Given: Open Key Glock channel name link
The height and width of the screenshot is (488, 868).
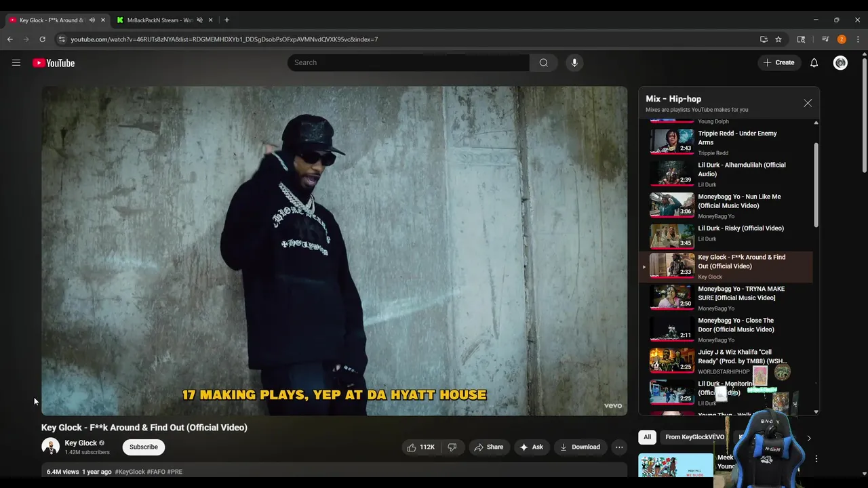Looking at the screenshot, I should (81, 443).
